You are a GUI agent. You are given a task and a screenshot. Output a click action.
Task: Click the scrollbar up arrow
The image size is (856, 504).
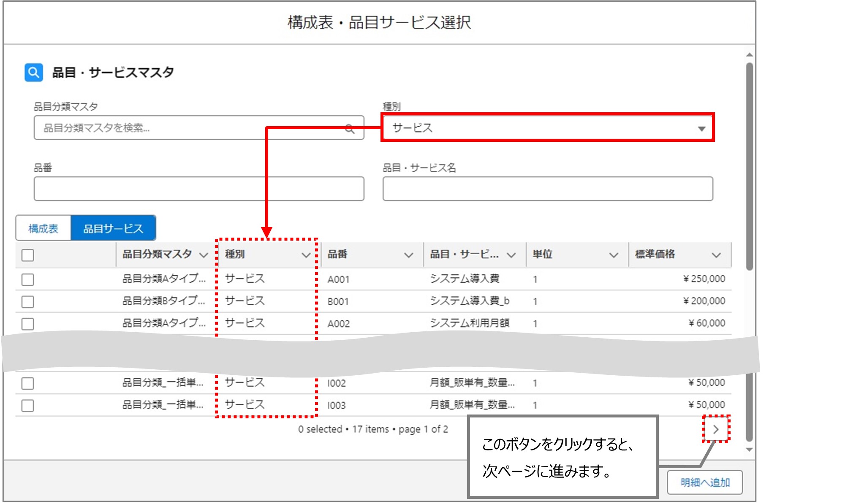coord(750,54)
